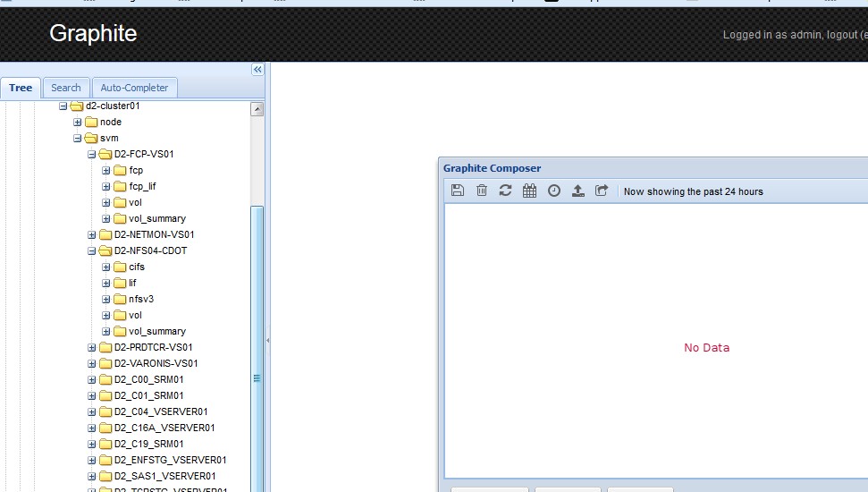Expand the lif folder under D2-NFS04-CDOT
868x492 pixels.
[x=106, y=283]
